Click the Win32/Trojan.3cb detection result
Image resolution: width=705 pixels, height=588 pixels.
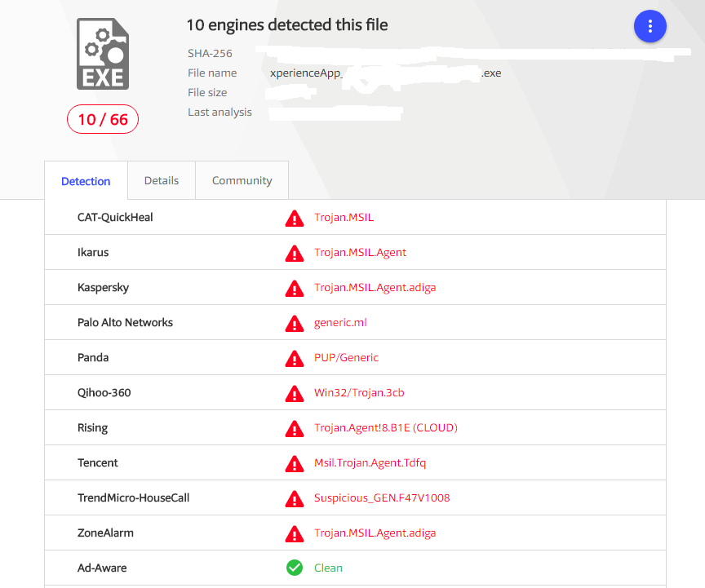tap(359, 392)
